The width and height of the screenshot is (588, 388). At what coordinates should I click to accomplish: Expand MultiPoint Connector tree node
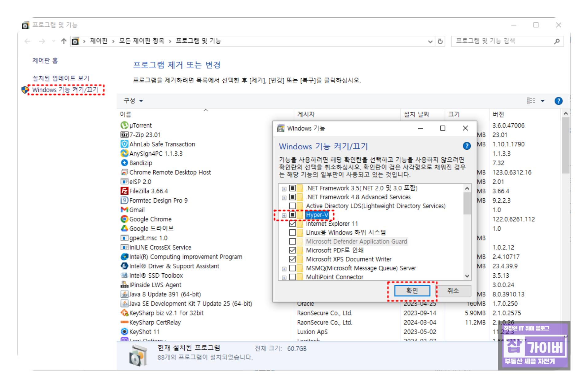pyautogui.click(x=284, y=278)
